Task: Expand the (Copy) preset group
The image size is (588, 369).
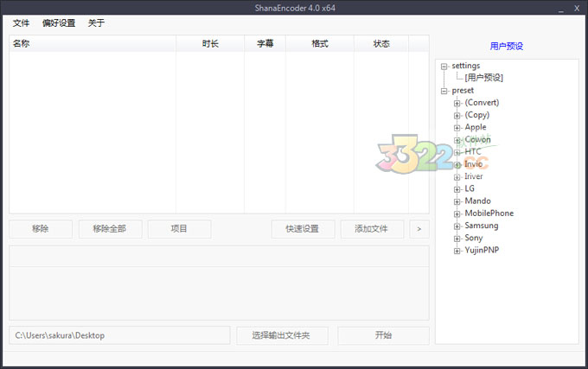Action: (x=457, y=116)
